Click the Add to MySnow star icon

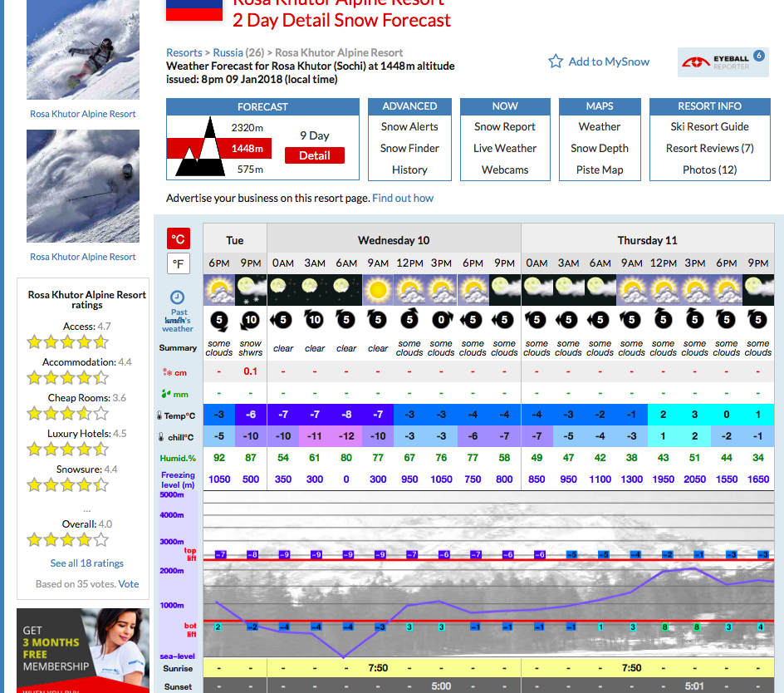(556, 61)
